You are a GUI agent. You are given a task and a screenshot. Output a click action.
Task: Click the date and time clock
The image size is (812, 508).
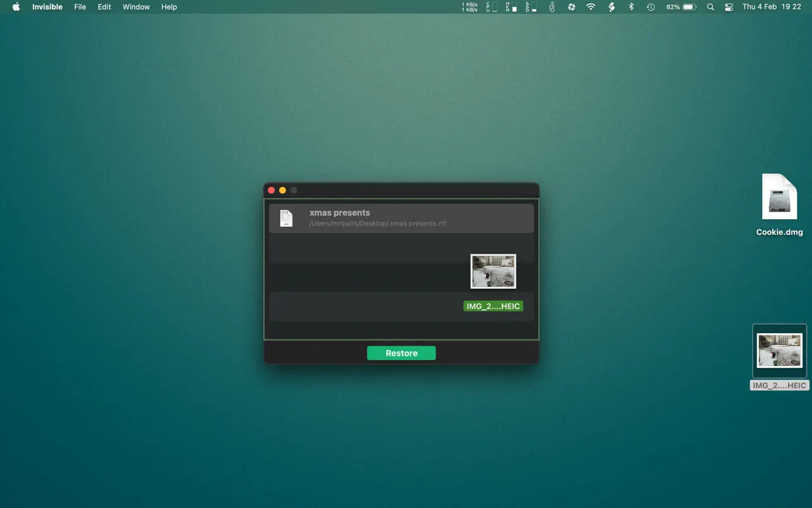pos(772,7)
